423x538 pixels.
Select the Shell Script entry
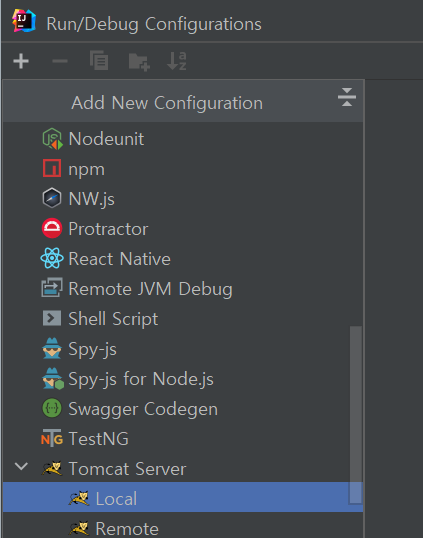pos(183,318)
